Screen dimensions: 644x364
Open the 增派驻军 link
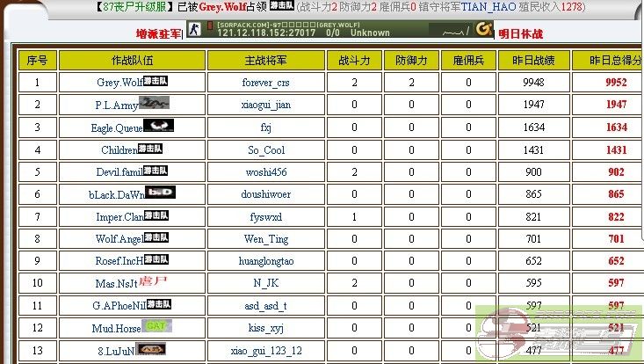157,33
